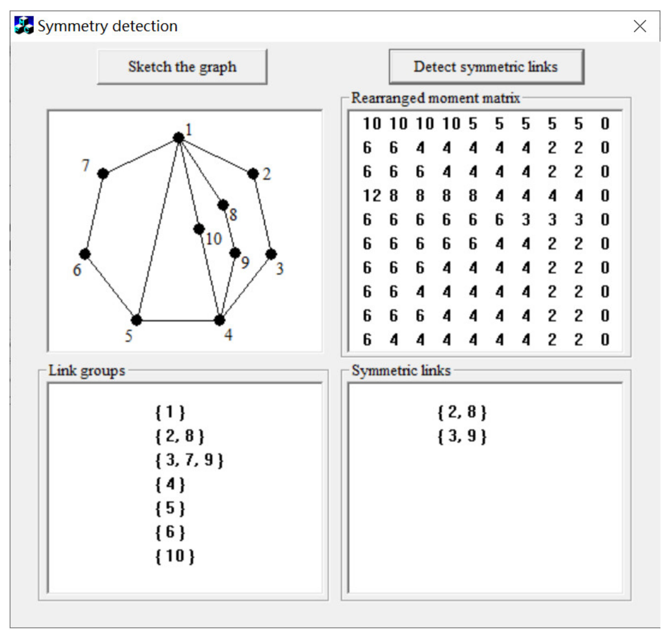Click graph node labeled 7
Viewport: 672px width, 639px height.
click(x=103, y=174)
